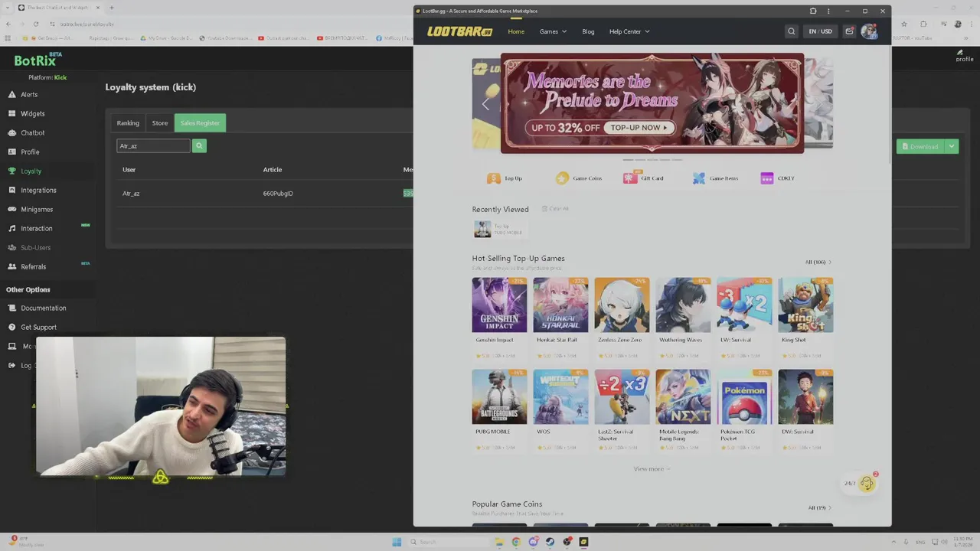Switch to the Store tab
Image resolution: width=980 pixels, height=551 pixels.
coord(159,122)
